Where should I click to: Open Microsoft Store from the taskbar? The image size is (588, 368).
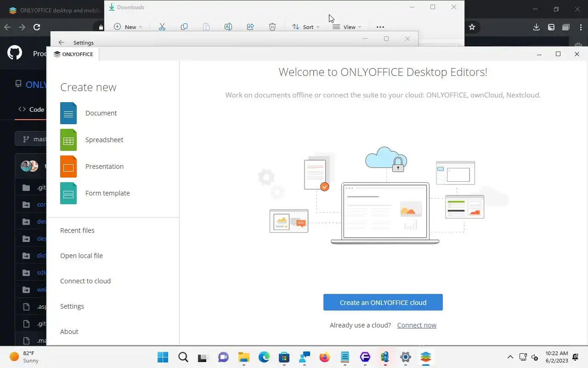[x=284, y=357]
